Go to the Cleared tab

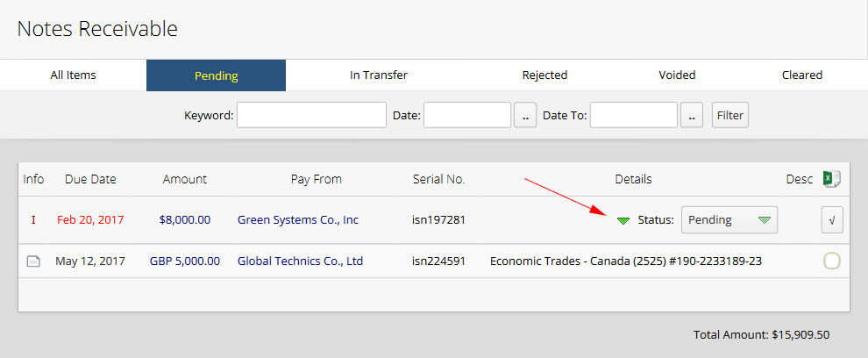coord(801,75)
